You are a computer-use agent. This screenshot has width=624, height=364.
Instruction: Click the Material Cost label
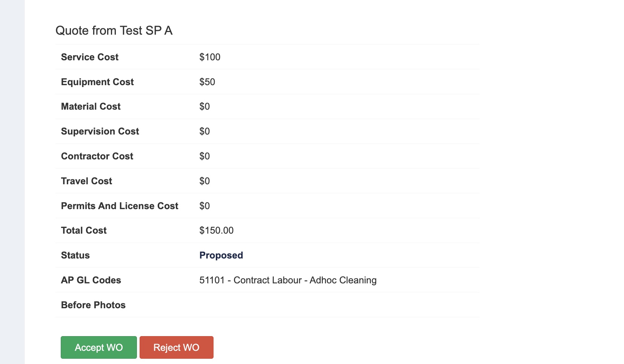tap(91, 107)
